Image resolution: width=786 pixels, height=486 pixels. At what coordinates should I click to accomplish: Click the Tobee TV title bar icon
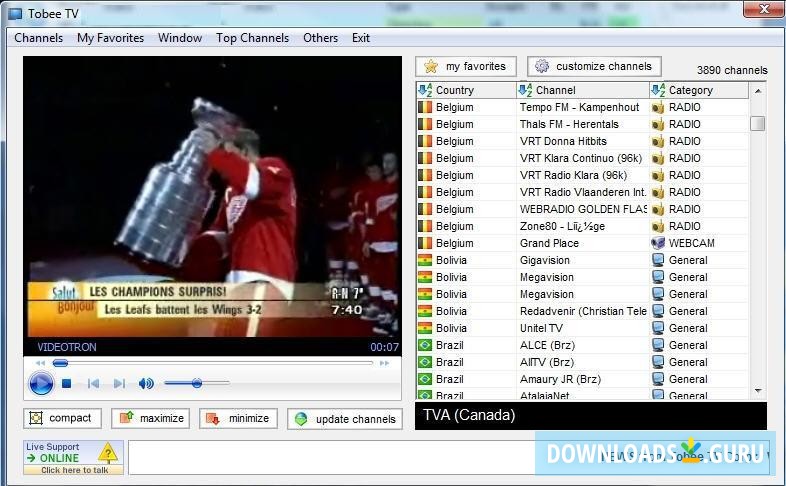coord(15,14)
